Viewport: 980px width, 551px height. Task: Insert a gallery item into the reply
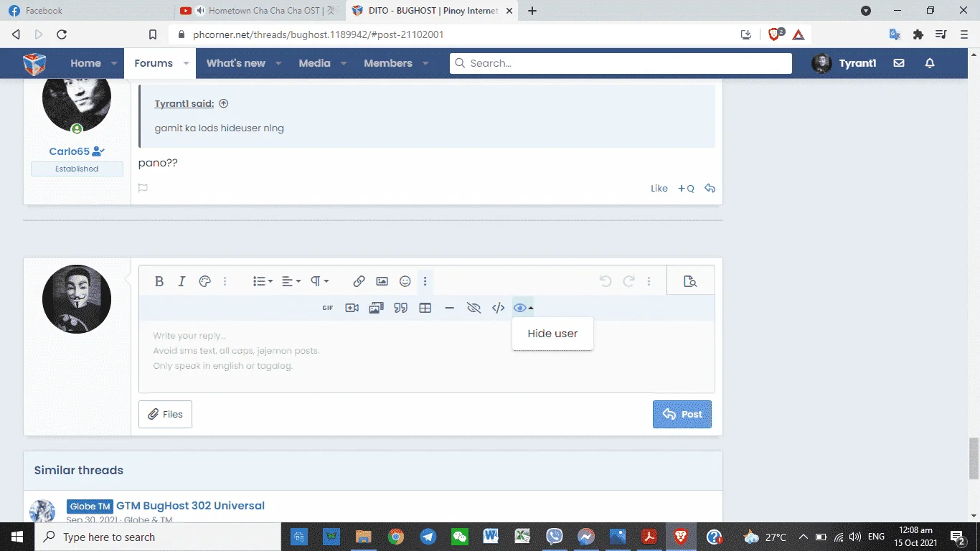[376, 308]
